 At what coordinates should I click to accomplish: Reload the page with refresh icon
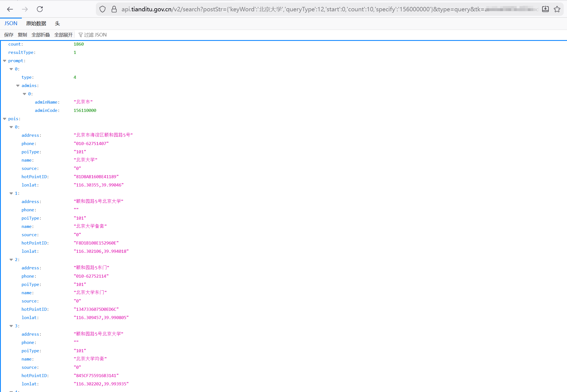click(40, 9)
